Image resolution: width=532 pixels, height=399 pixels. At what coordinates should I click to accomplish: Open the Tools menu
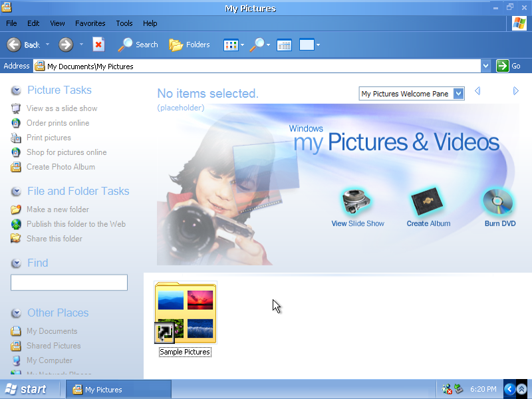(124, 23)
